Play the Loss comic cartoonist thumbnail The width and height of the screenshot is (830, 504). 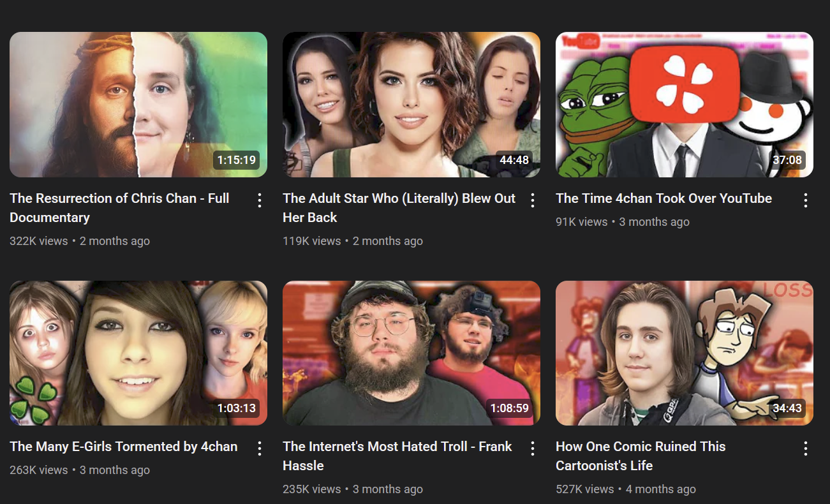pos(685,353)
